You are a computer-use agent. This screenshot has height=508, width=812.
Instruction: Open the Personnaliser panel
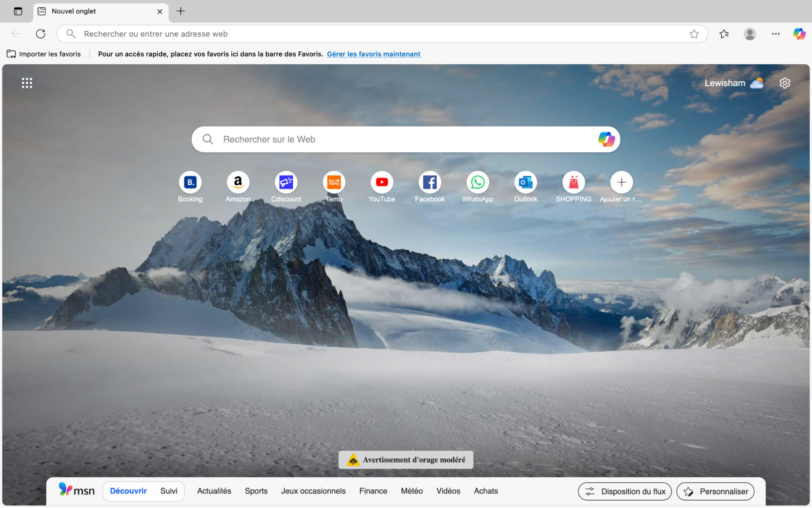coord(715,491)
